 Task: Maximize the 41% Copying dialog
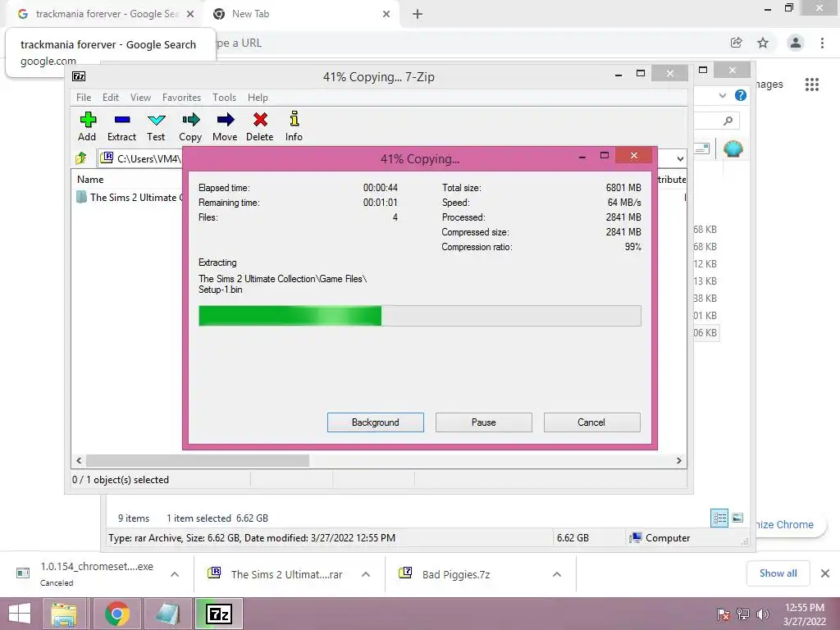click(605, 155)
